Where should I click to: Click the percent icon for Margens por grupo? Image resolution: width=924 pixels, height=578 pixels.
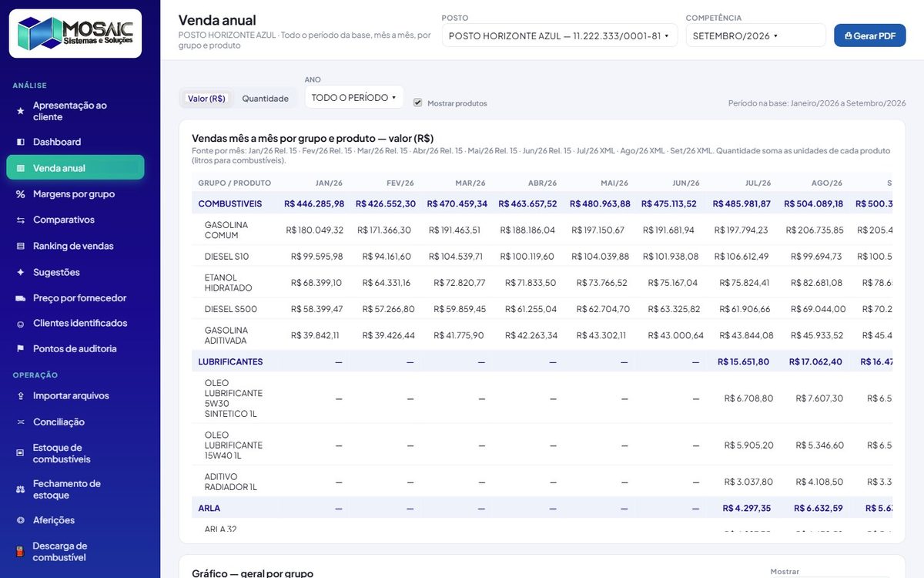click(21, 194)
